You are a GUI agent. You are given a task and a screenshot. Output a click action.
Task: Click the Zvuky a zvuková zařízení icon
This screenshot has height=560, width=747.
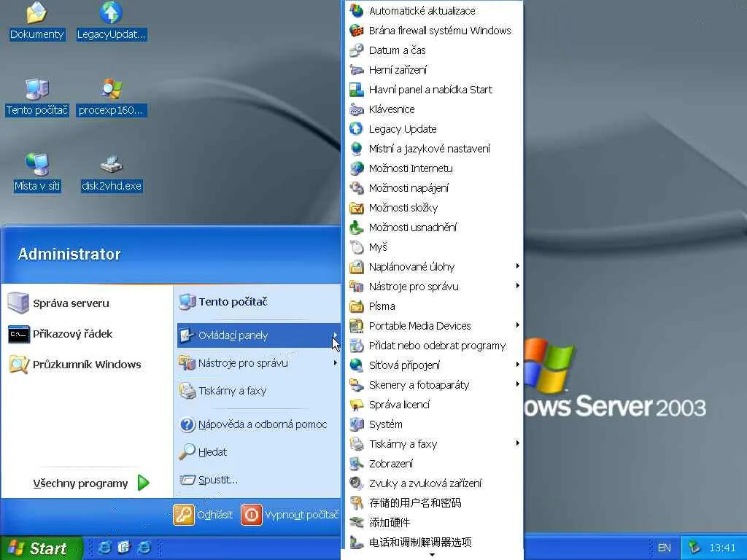(x=356, y=483)
